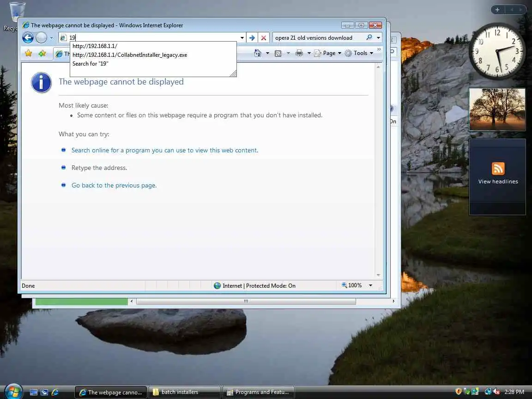Click the page scroll down arrow
The width and height of the screenshot is (532, 399).
point(378,275)
